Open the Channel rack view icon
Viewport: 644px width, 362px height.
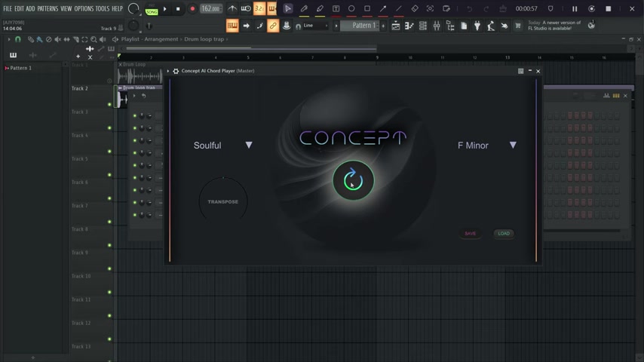tap(422, 26)
